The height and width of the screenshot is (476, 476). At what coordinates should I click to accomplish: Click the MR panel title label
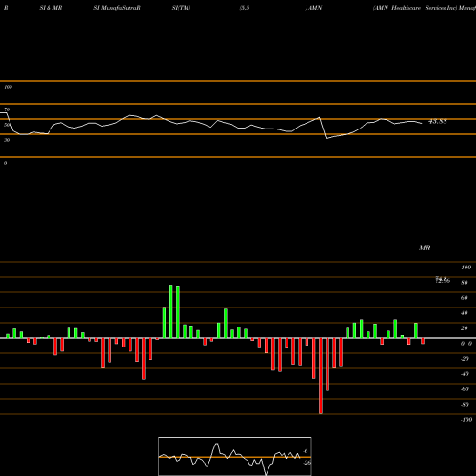click(x=425, y=248)
